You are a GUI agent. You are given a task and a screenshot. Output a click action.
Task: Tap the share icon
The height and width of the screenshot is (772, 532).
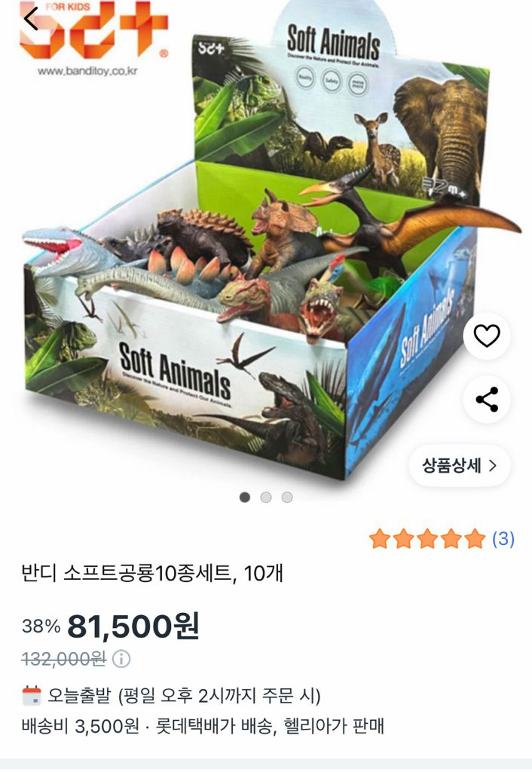[487, 400]
